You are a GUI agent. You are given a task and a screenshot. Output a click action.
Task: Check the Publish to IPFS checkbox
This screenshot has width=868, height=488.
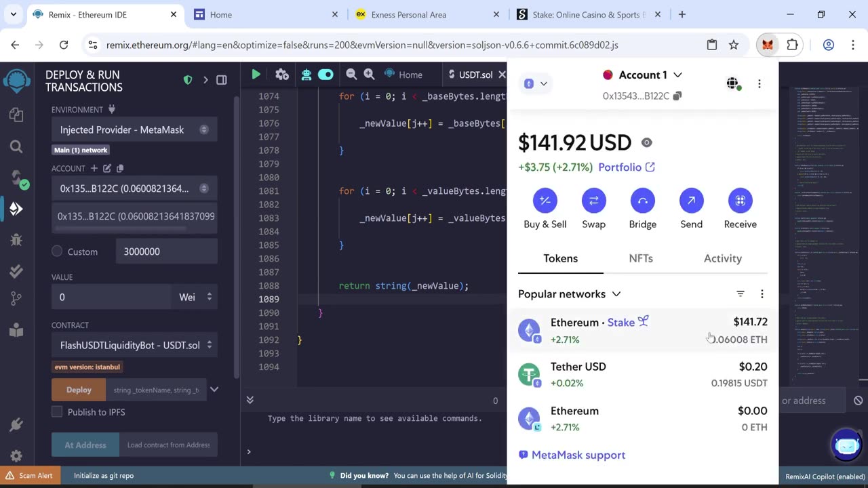pyautogui.click(x=57, y=412)
